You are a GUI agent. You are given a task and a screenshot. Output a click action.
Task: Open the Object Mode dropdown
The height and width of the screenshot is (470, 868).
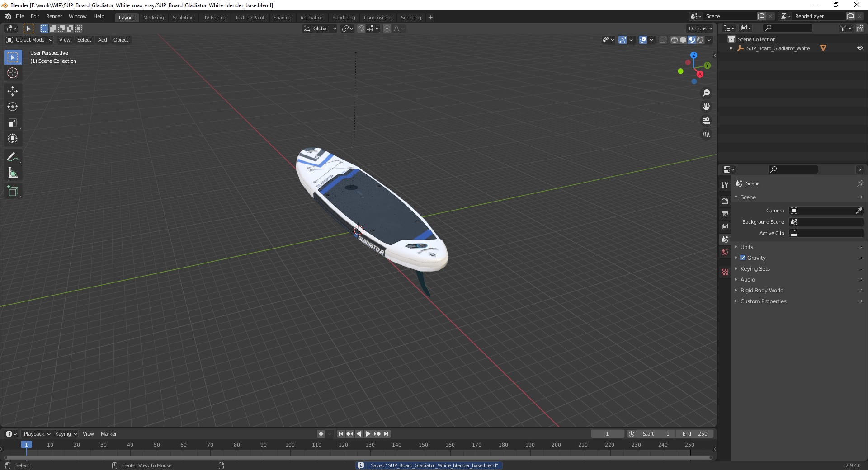pyautogui.click(x=29, y=40)
